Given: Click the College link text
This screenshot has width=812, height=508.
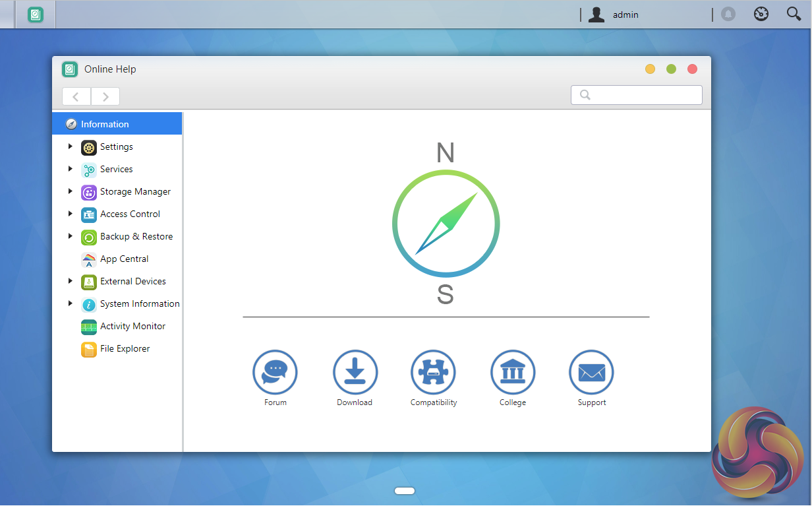Looking at the screenshot, I should click(513, 402).
